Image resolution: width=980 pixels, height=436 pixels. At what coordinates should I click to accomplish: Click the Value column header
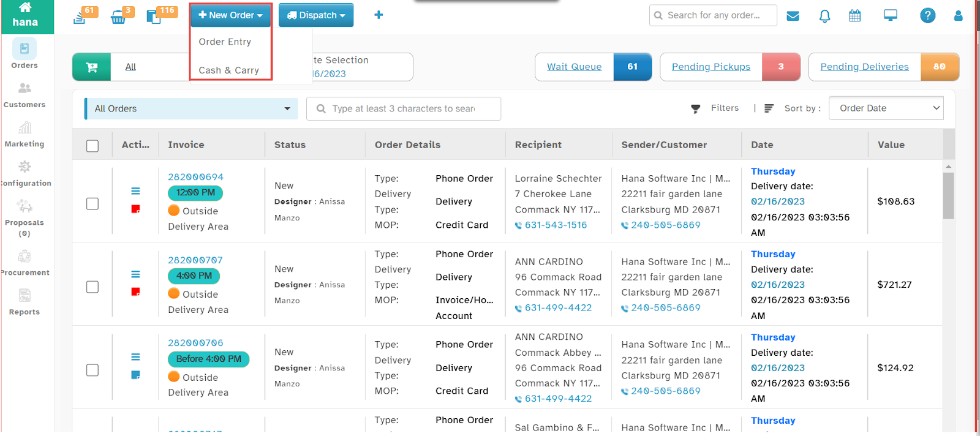[891, 145]
